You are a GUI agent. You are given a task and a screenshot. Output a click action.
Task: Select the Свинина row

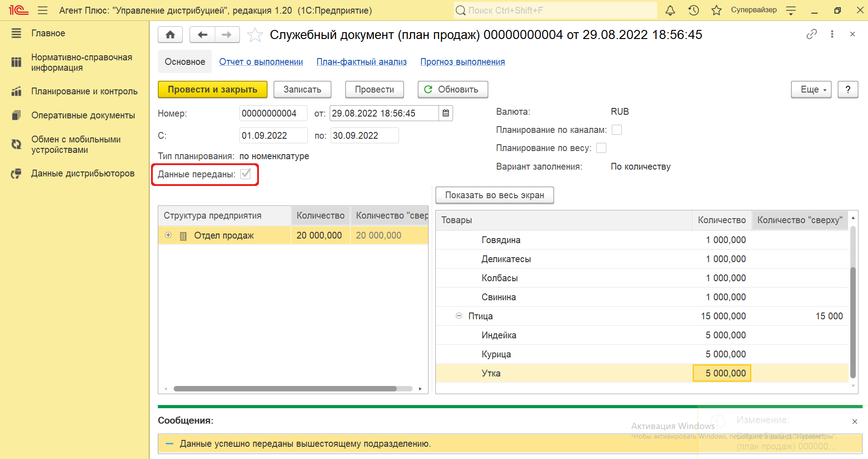click(x=642, y=297)
